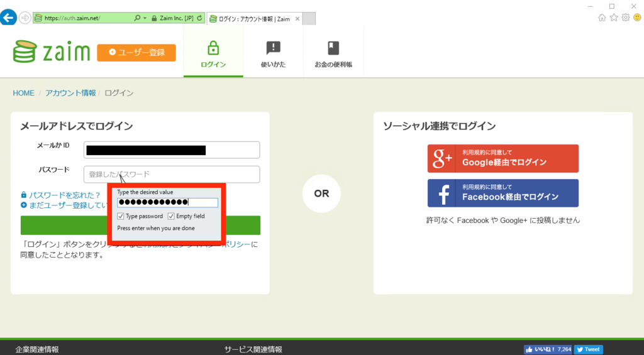Open the address bar dropdown arrow
Image resolution: width=644 pixels, height=355 pixels.
click(x=145, y=18)
